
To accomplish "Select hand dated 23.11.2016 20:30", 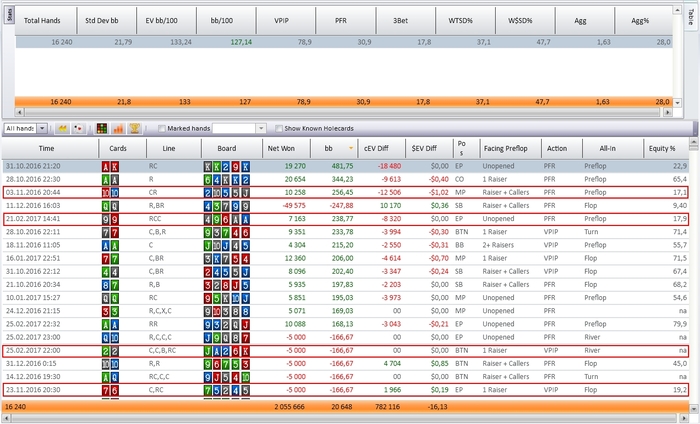I will 346,390.
